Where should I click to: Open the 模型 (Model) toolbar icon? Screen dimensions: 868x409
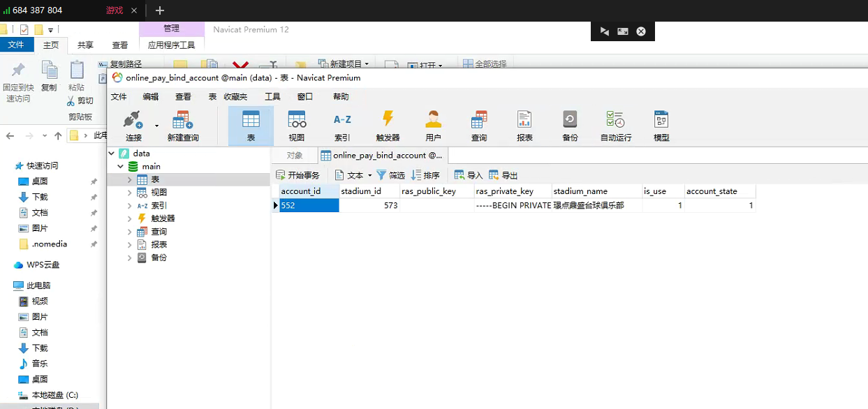coord(661,126)
